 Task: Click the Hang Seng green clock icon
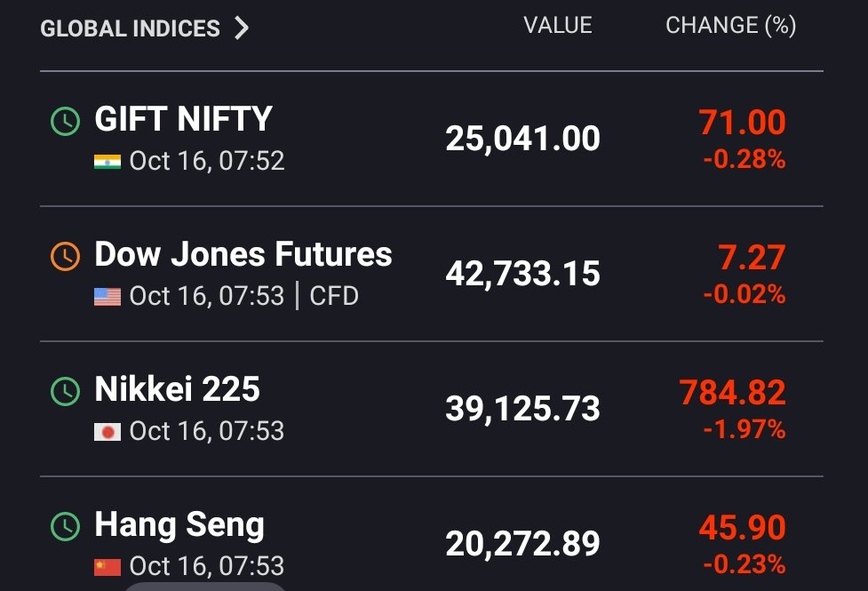pyautogui.click(x=66, y=526)
